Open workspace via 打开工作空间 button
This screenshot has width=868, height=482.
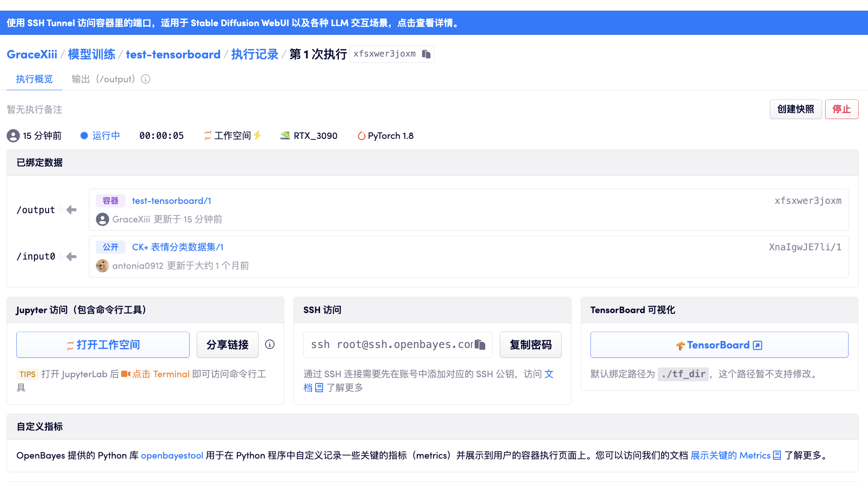tap(103, 344)
